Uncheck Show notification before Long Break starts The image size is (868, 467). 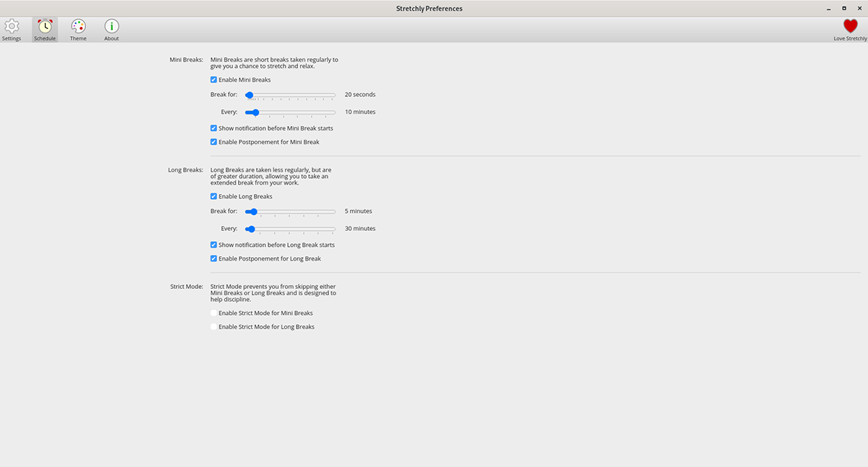coord(213,245)
